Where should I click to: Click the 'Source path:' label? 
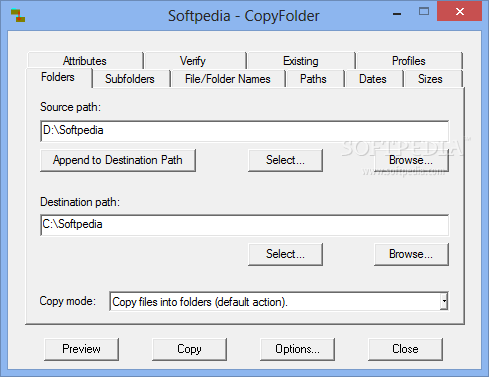(x=70, y=107)
